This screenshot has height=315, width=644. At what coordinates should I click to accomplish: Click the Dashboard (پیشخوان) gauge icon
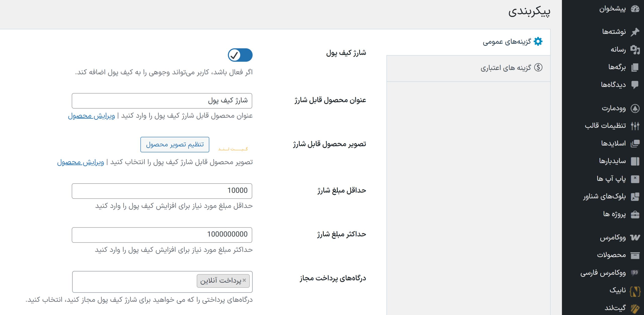(635, 9)
